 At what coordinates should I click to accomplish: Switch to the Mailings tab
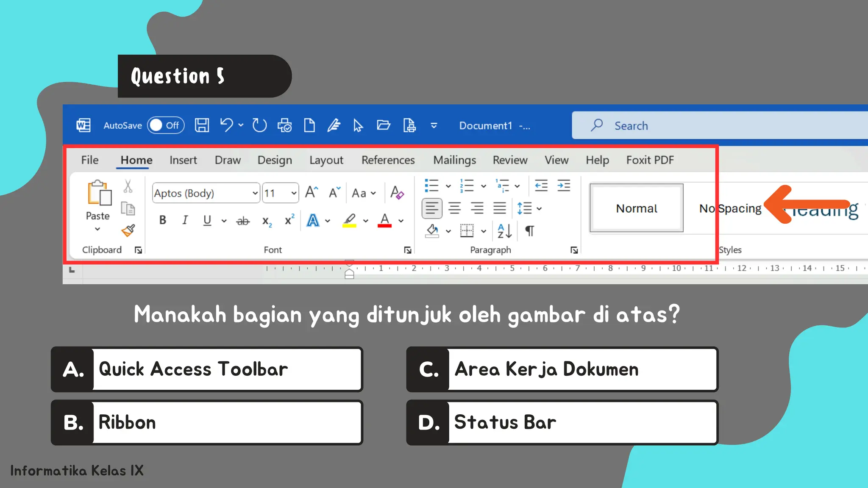point(454,160)
